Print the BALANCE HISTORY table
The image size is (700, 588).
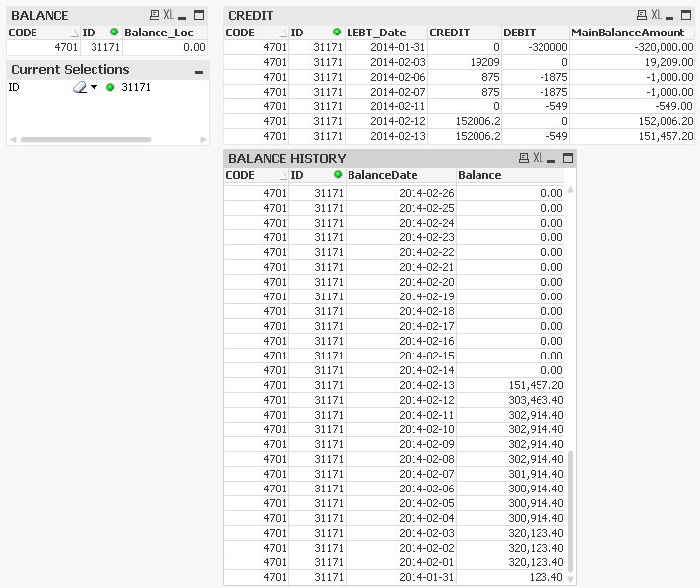524,158
